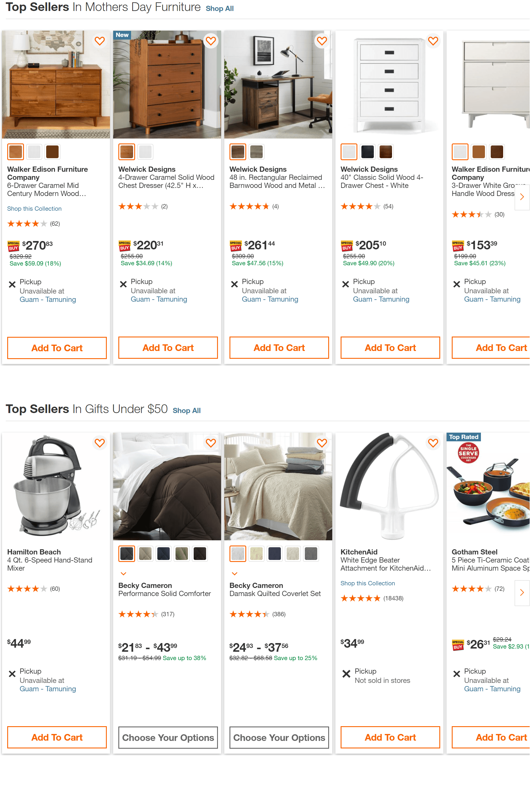The width and height of the screenshot is (532, 792).
Task: Expand more colors for the Becky Cameron comforter
Action: (x=123, y=573)
